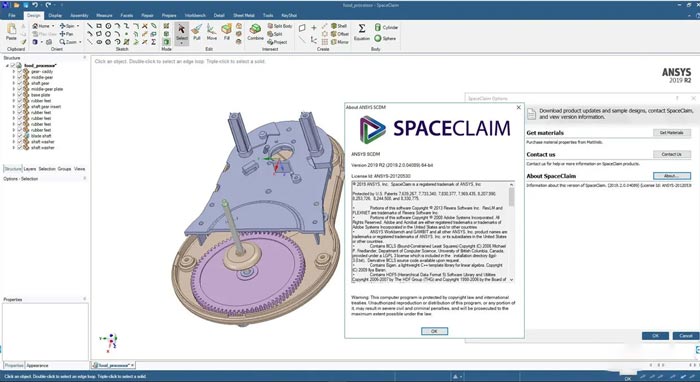Viewport: 700px width, 382px height.
Task: Choose the Pull tool
Action: point(196,32)
